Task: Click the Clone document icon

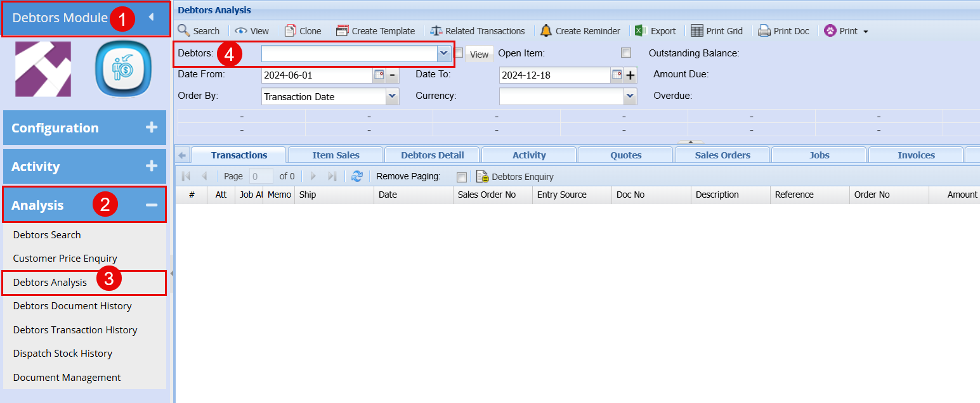Action: 291,30
